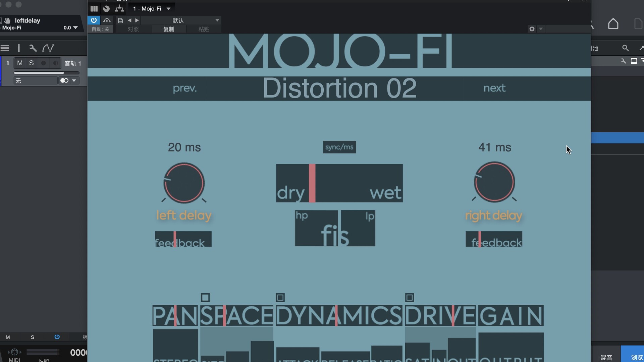Open the plugin gear settings icon
The width and height of the screenshot is (644, 362).
click(x=532, y=29)
